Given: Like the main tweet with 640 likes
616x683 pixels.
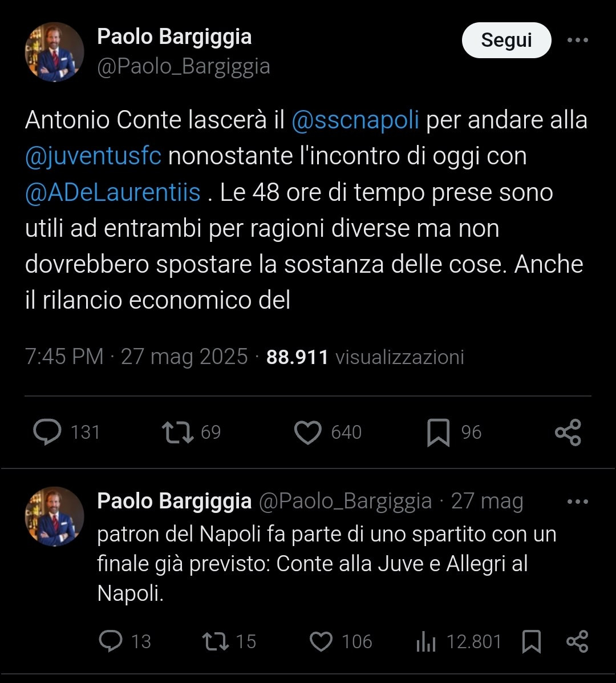Looking at the screenshot, I should [x=308, y=432].
